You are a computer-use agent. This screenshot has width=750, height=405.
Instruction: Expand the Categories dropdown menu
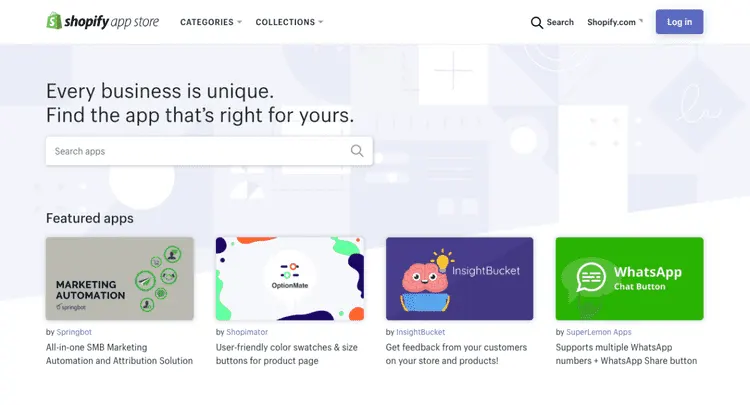pos(210,22)
